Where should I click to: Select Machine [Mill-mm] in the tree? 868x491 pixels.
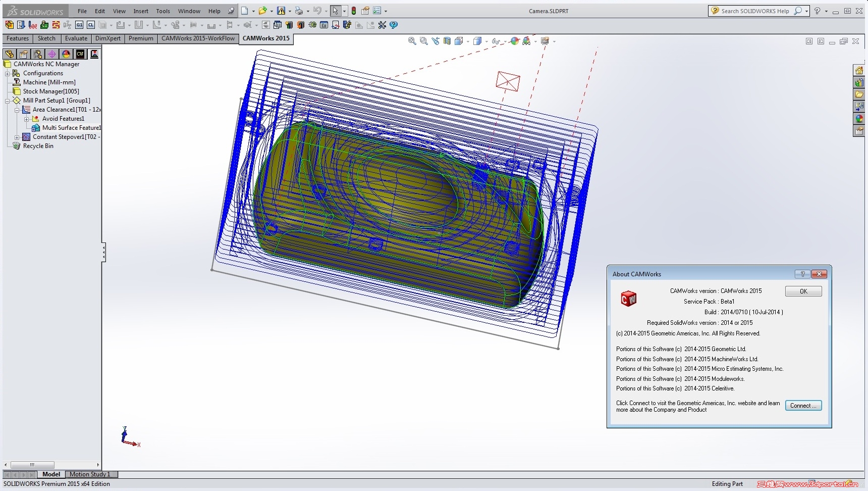[49, 82]
